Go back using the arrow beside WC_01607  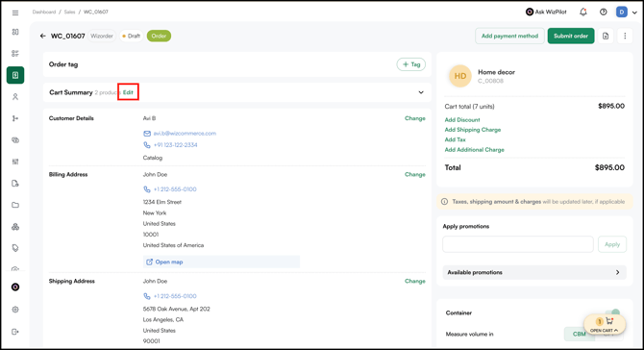click(x=42, y=37)
